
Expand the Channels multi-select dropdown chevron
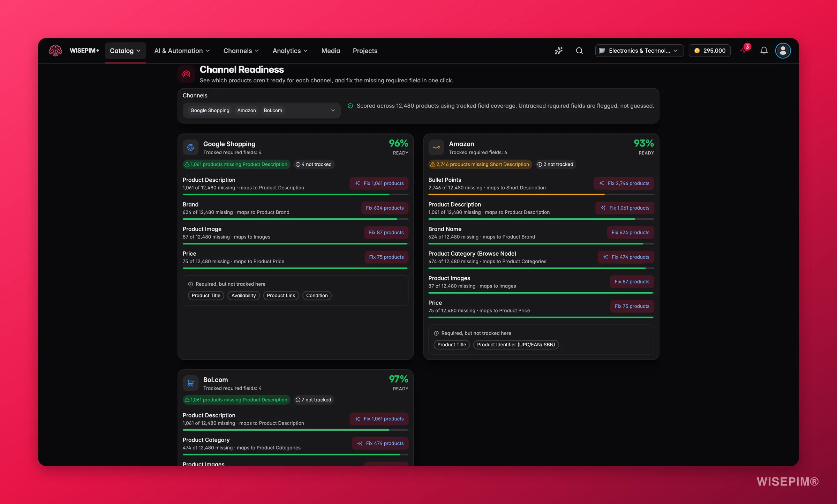(333, 110)
